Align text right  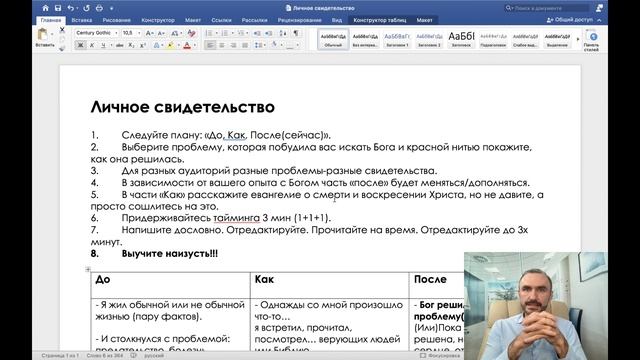tap(233, 45)
